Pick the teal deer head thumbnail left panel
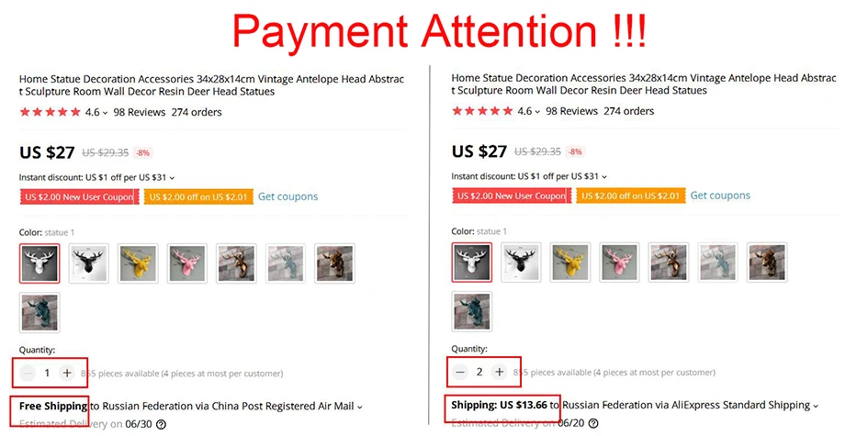Image resolution: width=868 pixels, height=436 pixels. [x=39, y=313]
